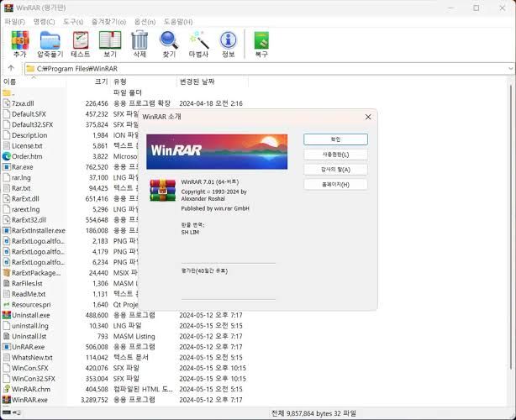Image resolution: width=516 pixels, height=420 pixels.
Task: Select the WinRAR.exe file in the list
Action: coord(29,400)
